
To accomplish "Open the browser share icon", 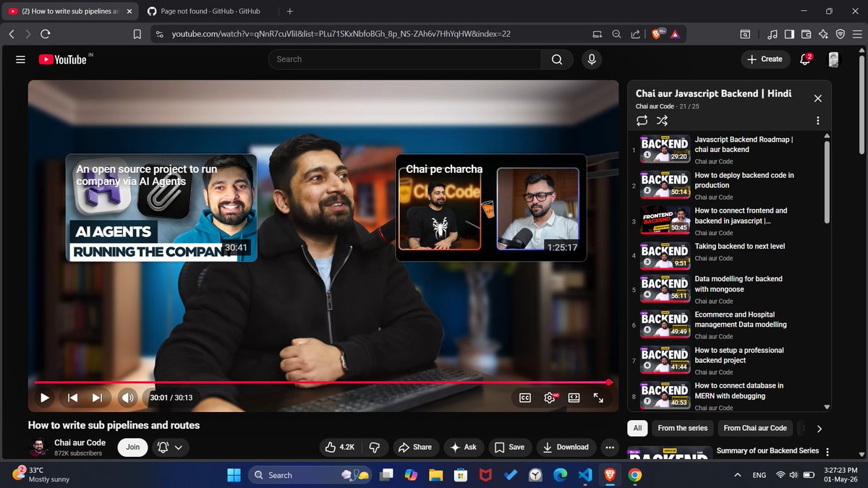I will pyautogui.click(x=635, y=34).
